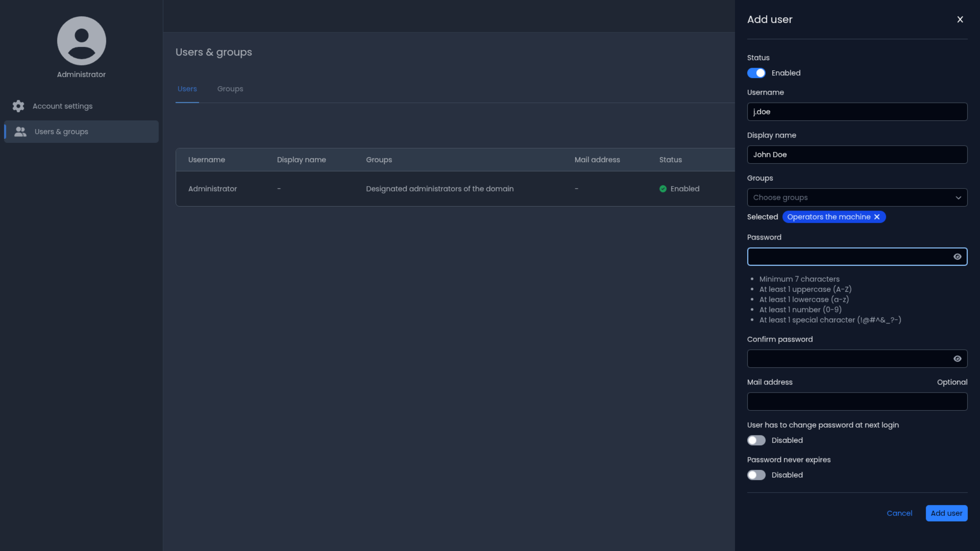Toggle the user Status switch
Image resolution: width=980 pixels, height=551 pixels.
coord(756,73)
